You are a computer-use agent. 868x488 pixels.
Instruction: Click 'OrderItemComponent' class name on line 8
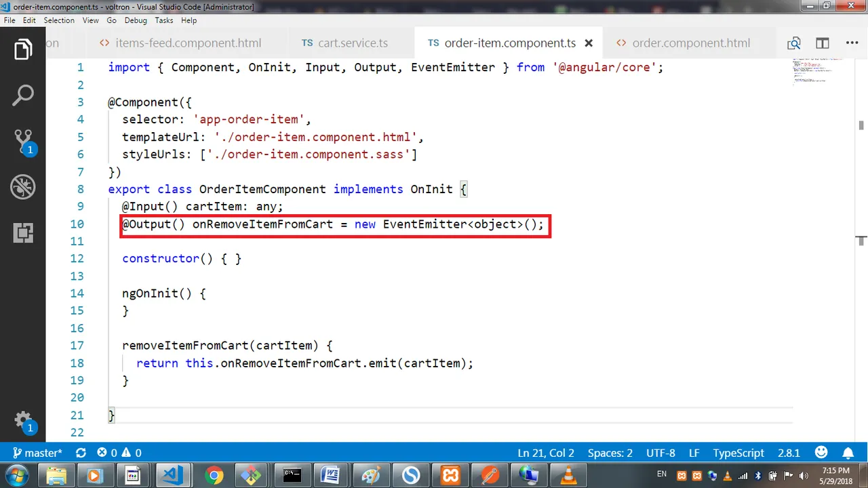click(x=262, y=189)
